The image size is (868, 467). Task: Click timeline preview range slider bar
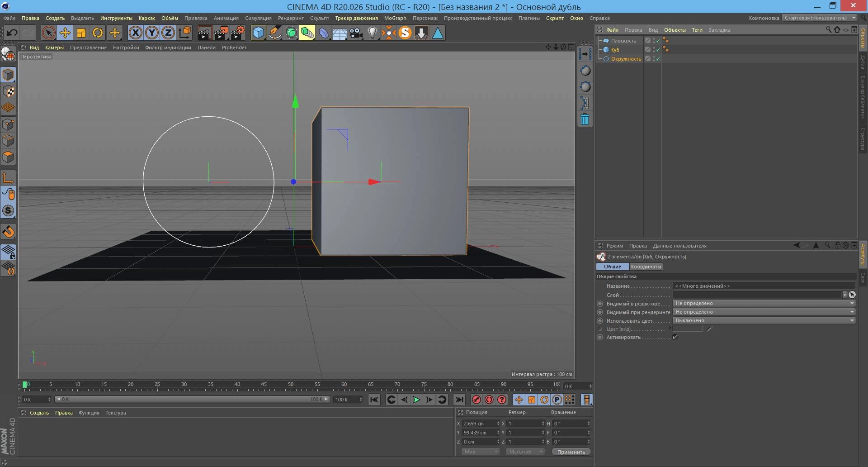193,399
